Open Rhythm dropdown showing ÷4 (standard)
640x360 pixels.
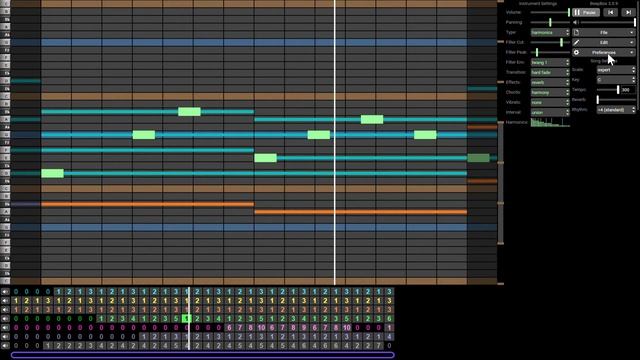point(616,110)
